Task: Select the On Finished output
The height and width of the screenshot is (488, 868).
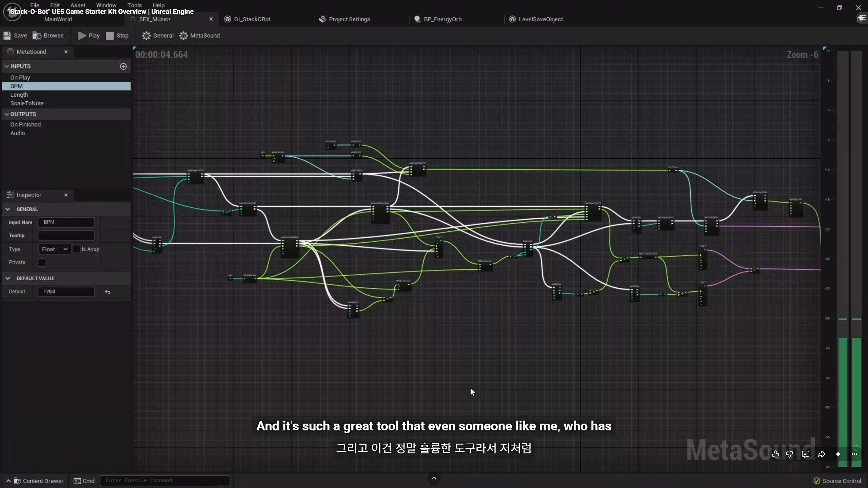Action: [66, 125]
